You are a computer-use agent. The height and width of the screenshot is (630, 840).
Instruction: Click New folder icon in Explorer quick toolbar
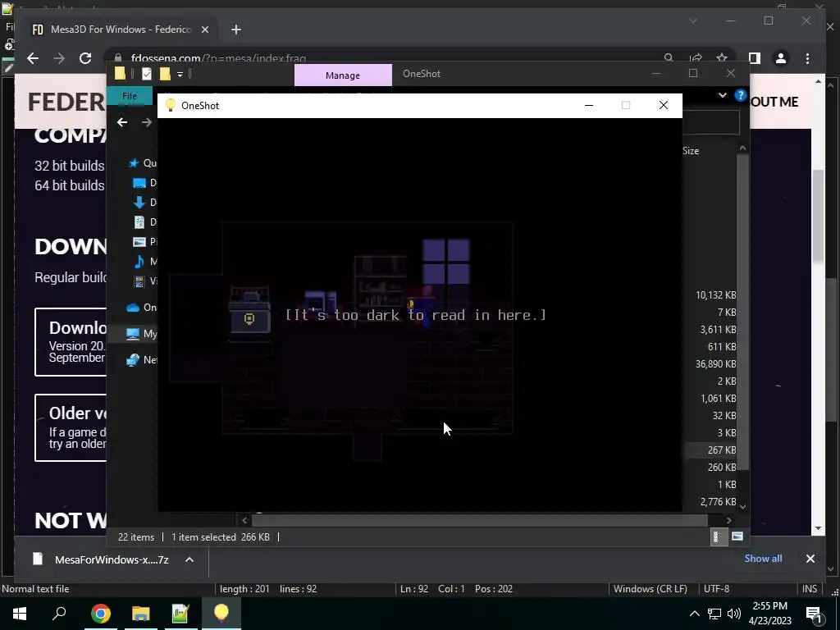click(165, 74)
